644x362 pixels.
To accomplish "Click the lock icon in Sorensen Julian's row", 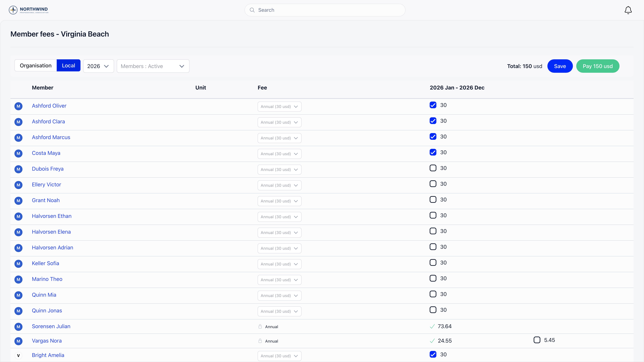I will pos(260,326).
